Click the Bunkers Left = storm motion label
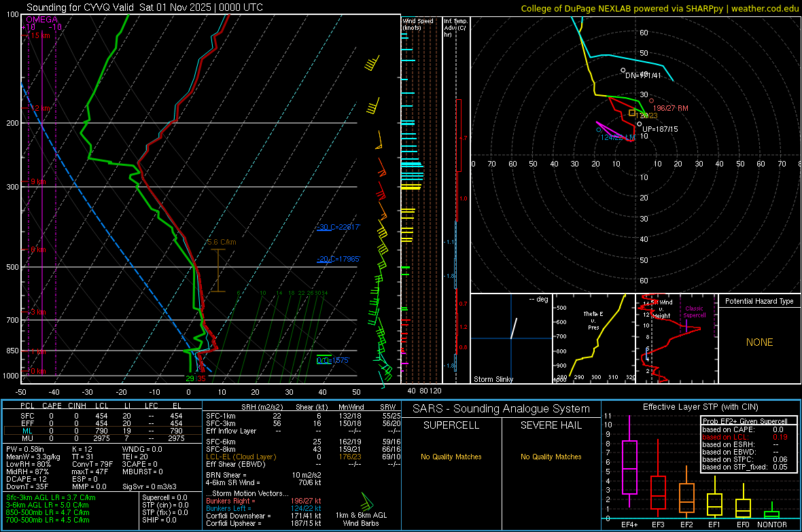This screenshot has width=802, height=532. (x=228, y=508)
